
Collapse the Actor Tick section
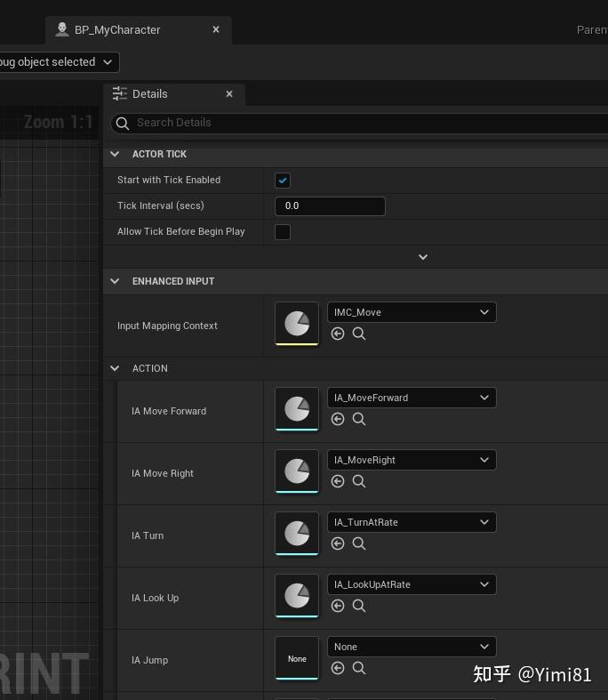tap(115, 154)
